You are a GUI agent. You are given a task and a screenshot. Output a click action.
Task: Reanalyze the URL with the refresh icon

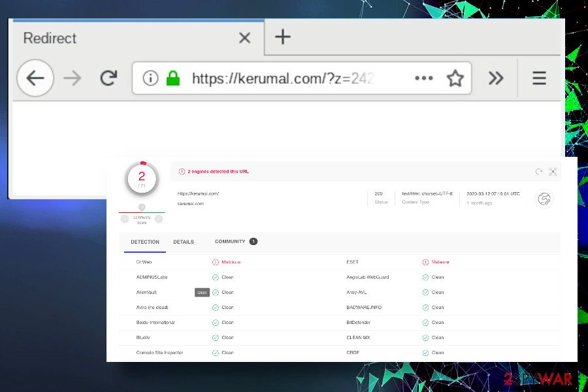[x=539, y=171]
